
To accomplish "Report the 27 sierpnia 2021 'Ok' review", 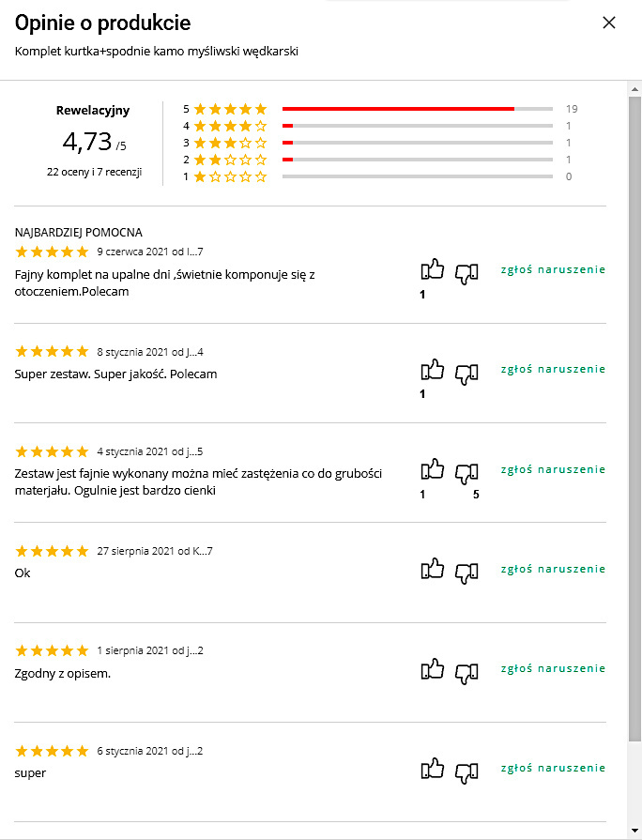I will pyautogui.click(x=553, y=569).
